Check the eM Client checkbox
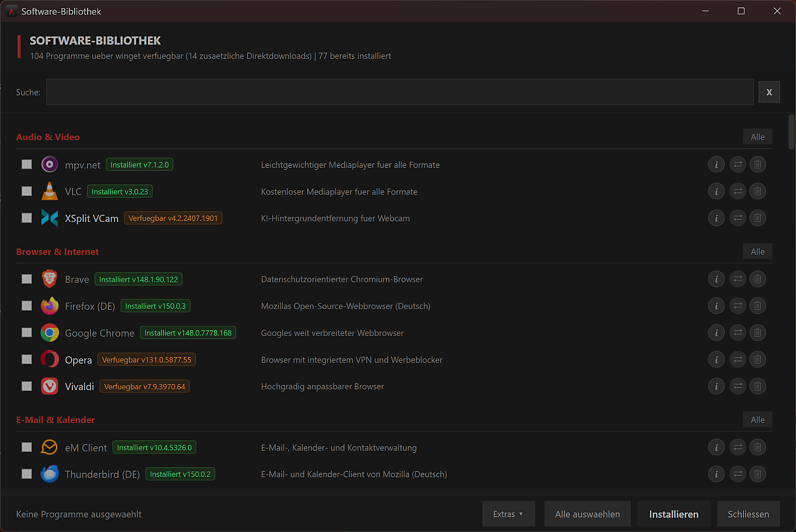The image size is (796, 532). 27,447
